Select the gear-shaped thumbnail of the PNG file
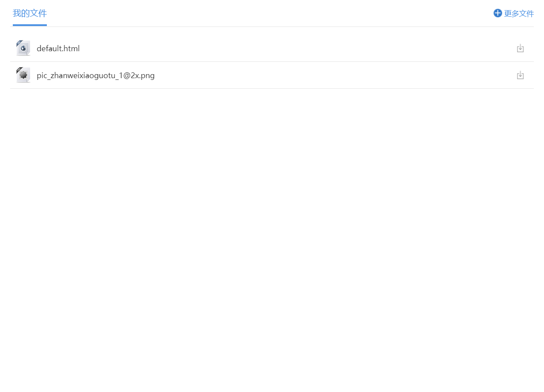 pos(23,75)
